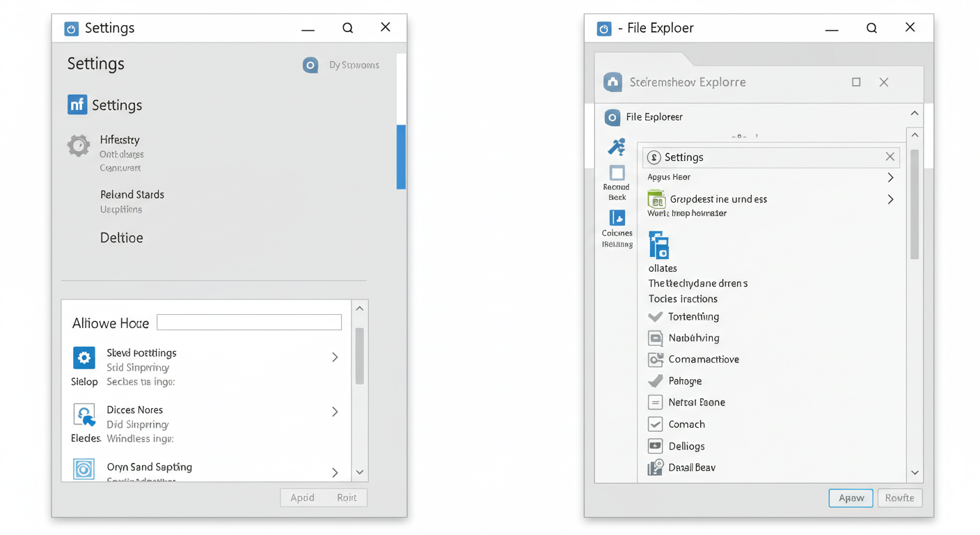The image size is (980, 535).
Task: Click the running-figure icon in Explorer sidebar
Action: (616, 146)
